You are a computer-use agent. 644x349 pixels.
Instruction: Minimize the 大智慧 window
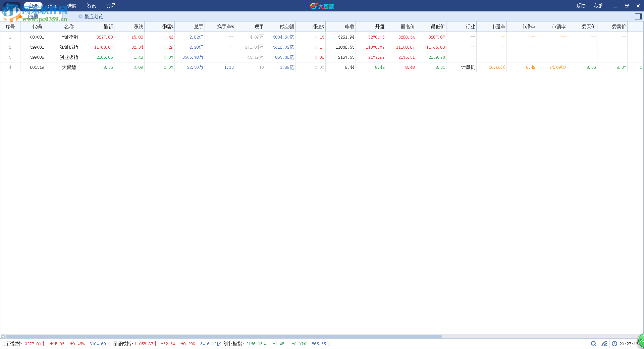(615, 6)
